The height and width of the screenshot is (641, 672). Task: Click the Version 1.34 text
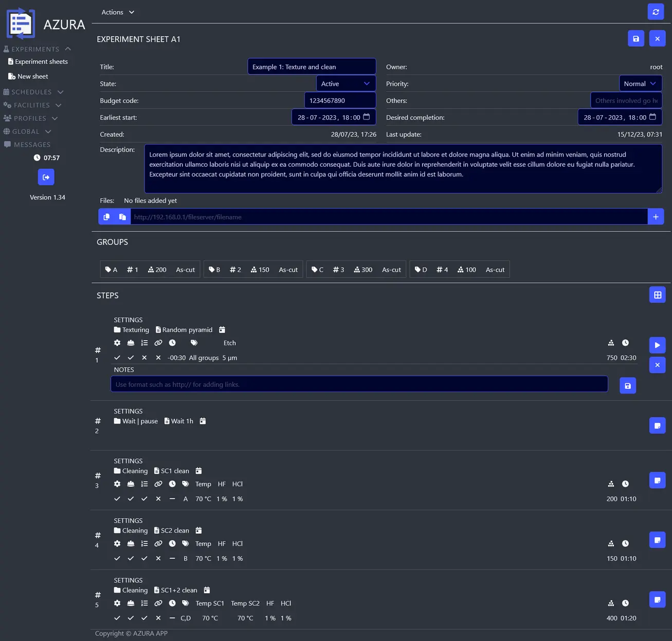[47, 197]
